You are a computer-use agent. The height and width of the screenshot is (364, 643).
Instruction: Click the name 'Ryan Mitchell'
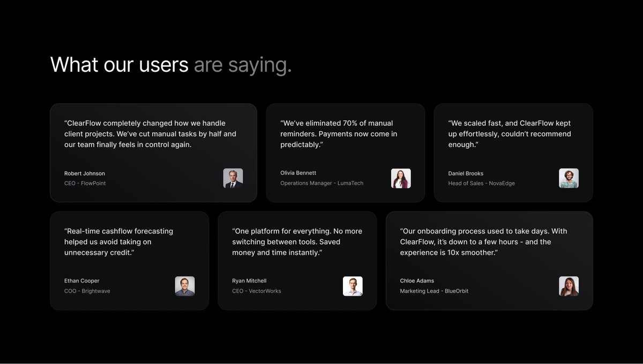[249, 281]
